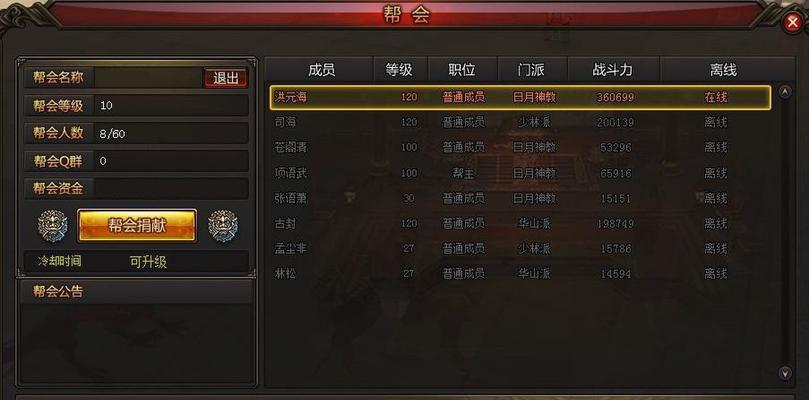Click scroll up arrow in member list
The width and height of the screenshot is (809, 400).
[x=785, y=92]
